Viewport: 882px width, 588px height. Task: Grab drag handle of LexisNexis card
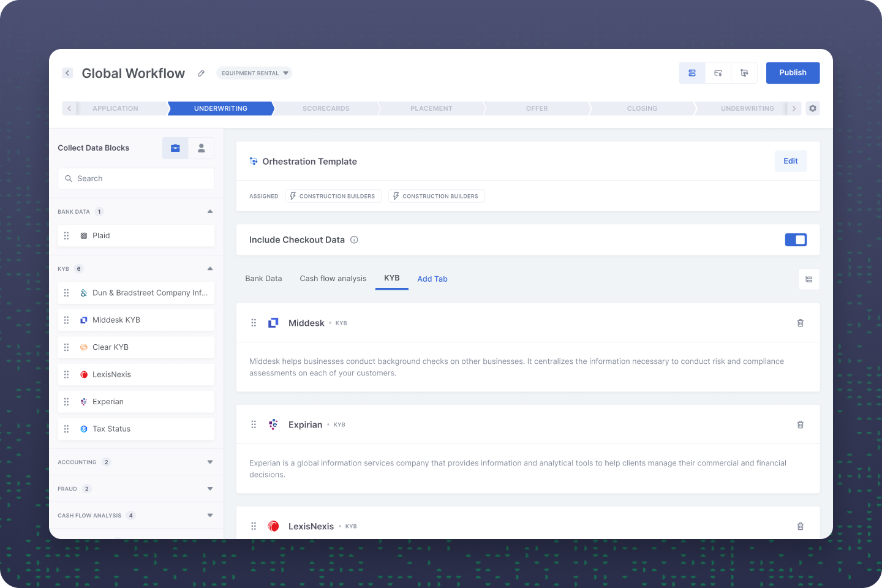(254, 526)
